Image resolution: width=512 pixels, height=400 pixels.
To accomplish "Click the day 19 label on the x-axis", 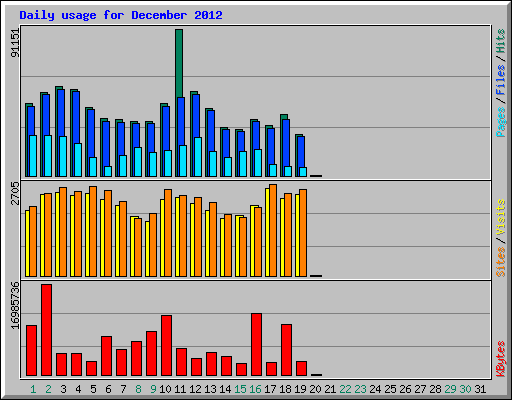I will (x=300, y=389).
